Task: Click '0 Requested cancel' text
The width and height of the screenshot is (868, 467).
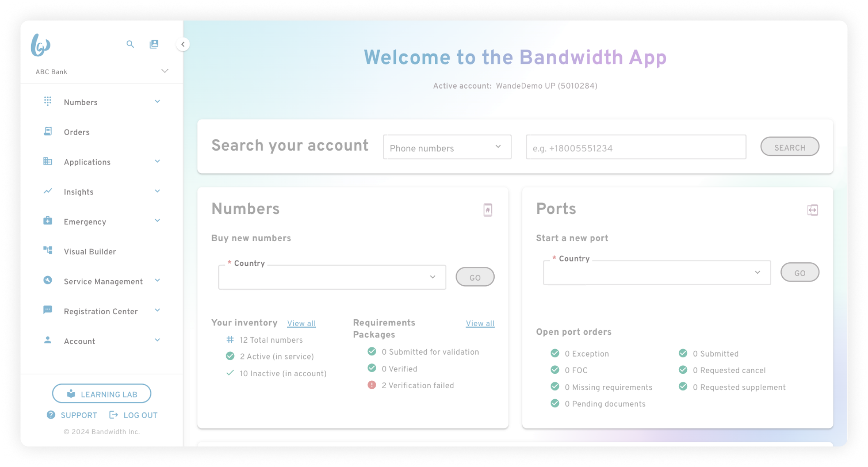Action: (729, 370)
